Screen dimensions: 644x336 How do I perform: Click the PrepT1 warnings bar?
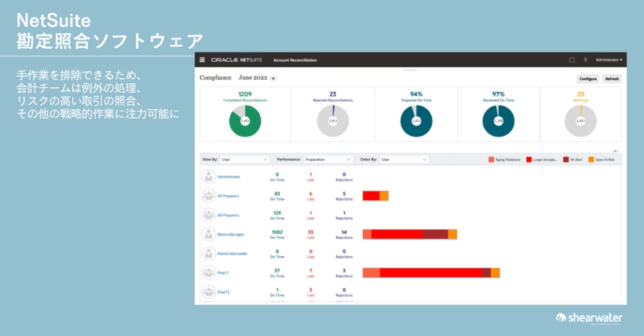(431, 273)
